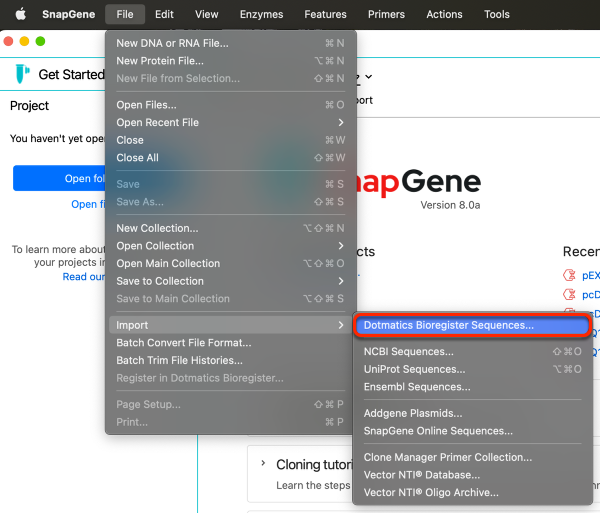
Task: Import Vector NTI Oligo Archive
Action: [472, 492]
